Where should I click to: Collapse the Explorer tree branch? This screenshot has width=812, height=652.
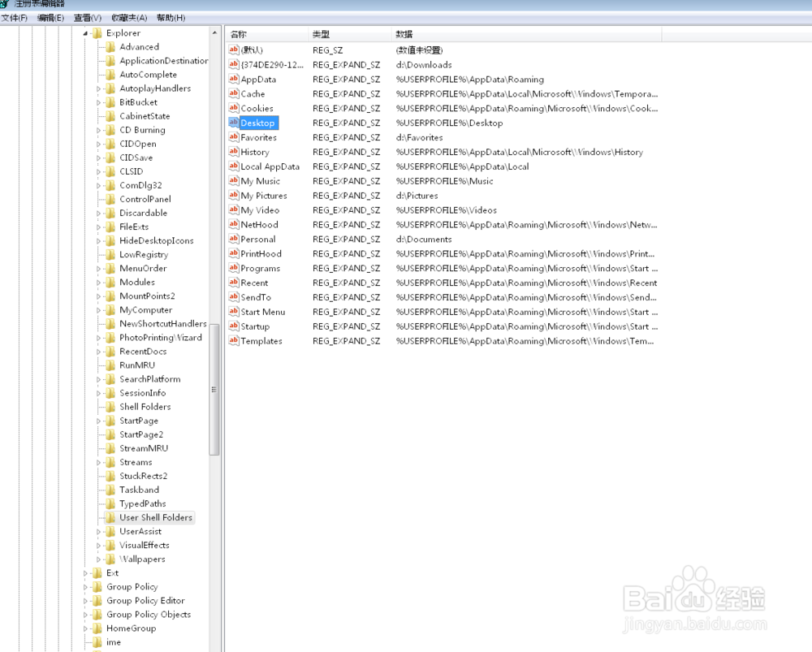click(x=84, y=32)
